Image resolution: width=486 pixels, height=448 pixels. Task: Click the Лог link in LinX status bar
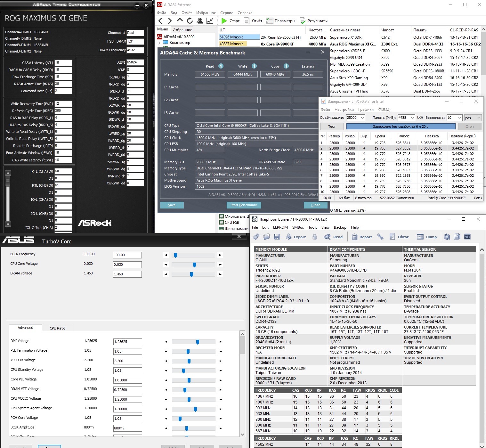coord(478,198)
